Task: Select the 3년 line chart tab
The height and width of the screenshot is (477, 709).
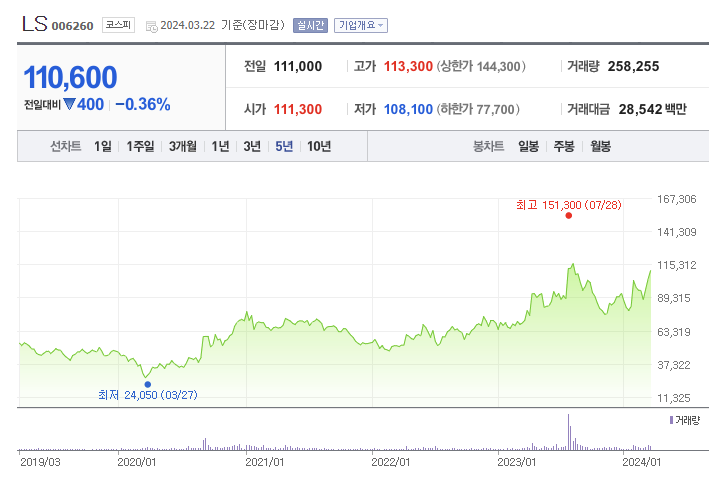Action: (x=252, y=146)
